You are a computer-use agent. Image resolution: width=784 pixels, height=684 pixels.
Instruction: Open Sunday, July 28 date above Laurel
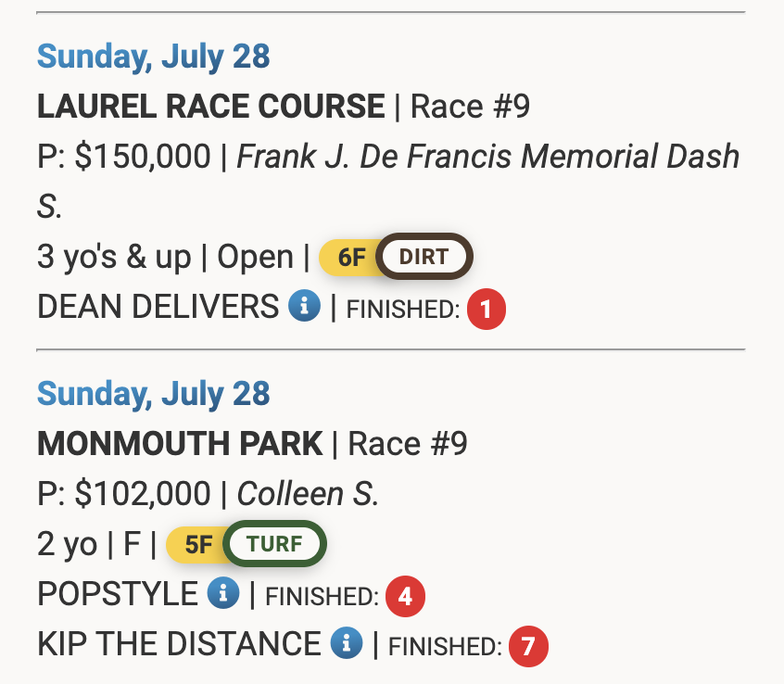153,57
